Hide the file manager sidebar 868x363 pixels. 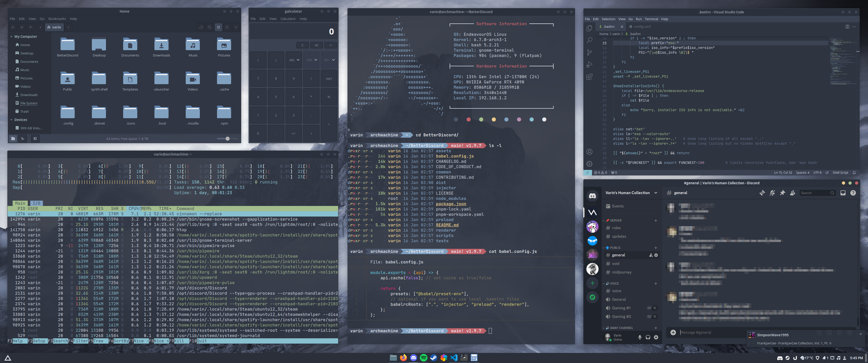[35, 138]
